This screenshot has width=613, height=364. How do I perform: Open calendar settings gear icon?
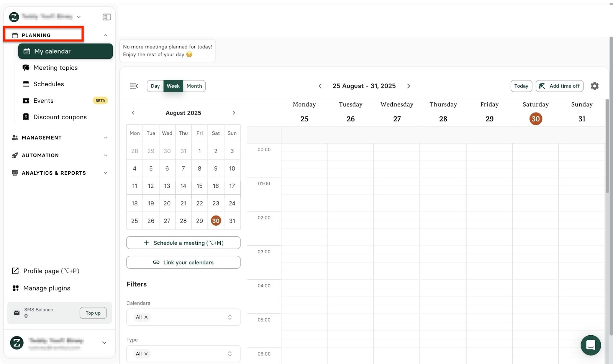click(x=595, y=86)
